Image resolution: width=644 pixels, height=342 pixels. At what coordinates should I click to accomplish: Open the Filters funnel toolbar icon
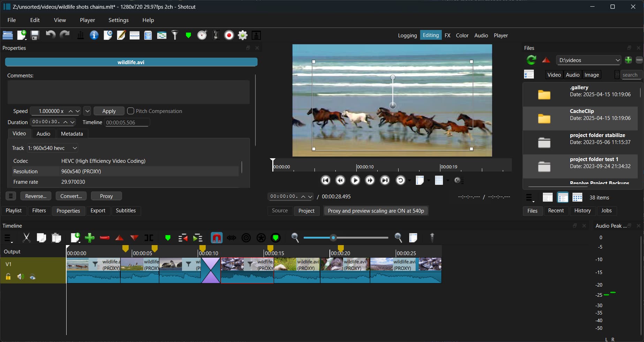pos(175,35)
